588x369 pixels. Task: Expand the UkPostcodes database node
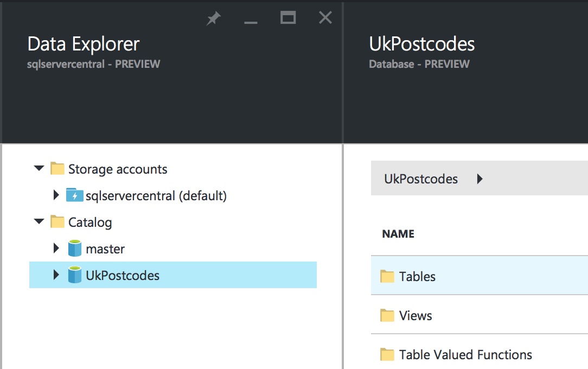click(56, 275)
